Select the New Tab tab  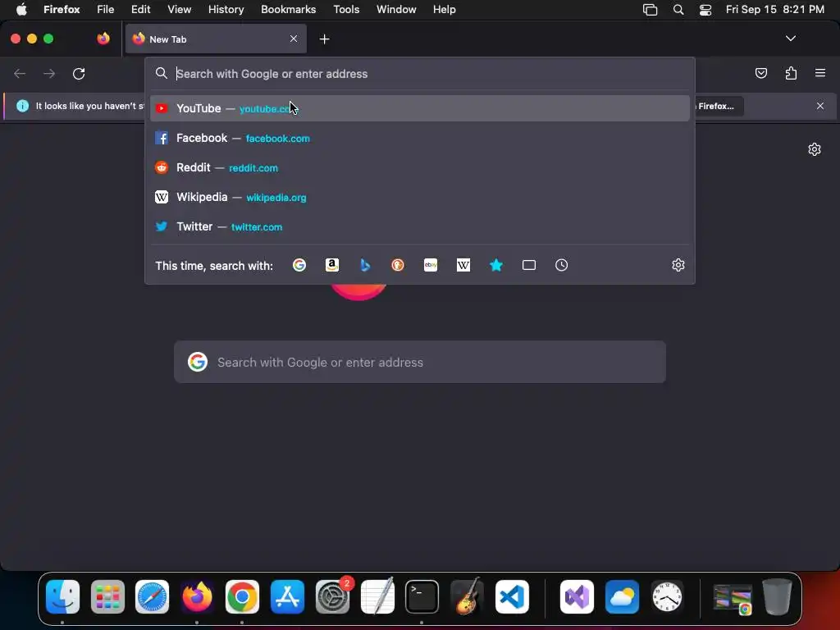(216, 39)
